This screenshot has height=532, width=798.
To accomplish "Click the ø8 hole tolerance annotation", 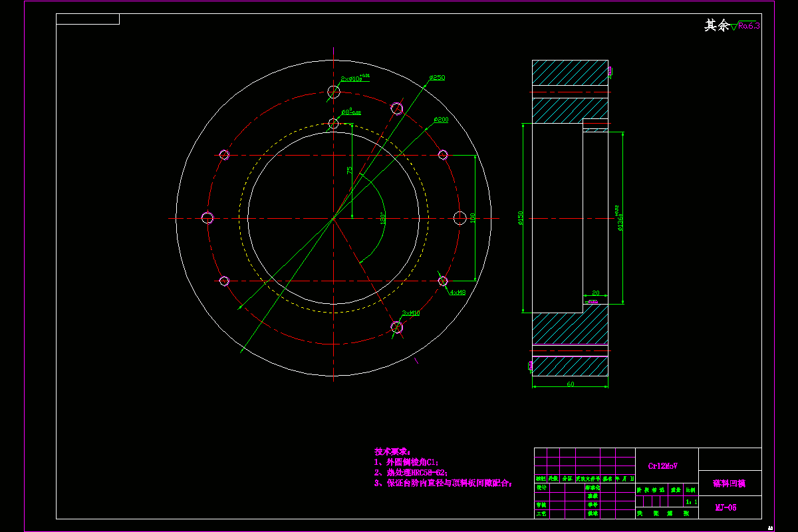I will coord(351,112).
